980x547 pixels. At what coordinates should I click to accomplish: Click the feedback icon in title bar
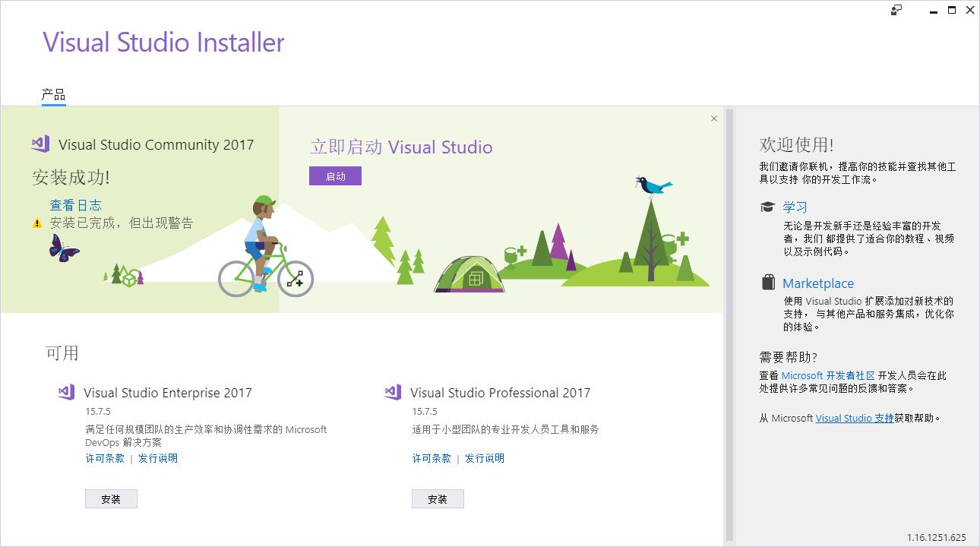[x=896, y=10]
